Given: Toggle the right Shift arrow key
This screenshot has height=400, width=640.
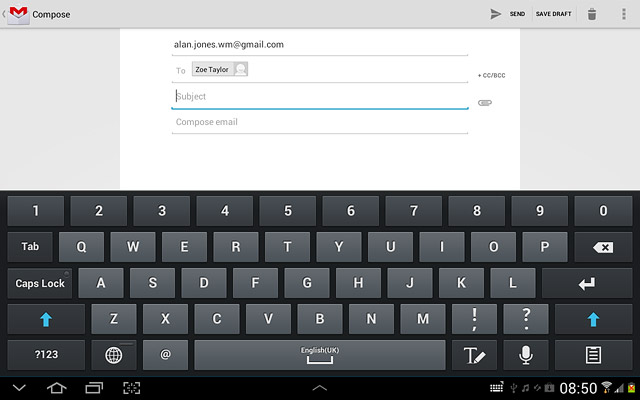Looking at the screenshot, I should pyautogui.click(x=593, y=319).
